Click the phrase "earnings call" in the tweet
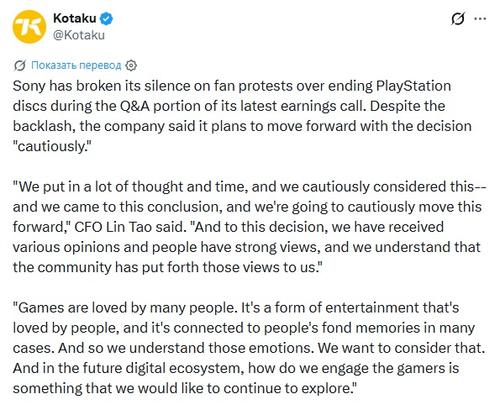Image resolution: width=500 pixels, height=404 pixels. point(323,106)
